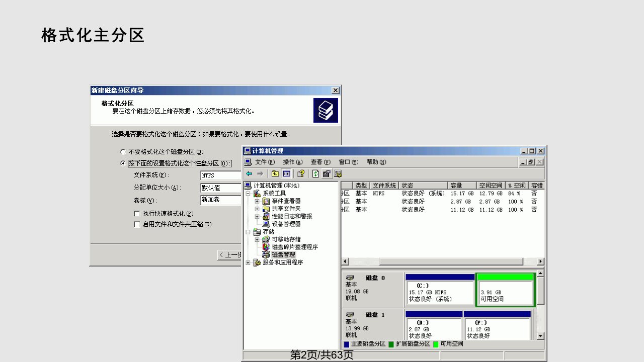644x362 pixels.
Task: Toggle the show/hide console tree icon
Action: point(286,173)
